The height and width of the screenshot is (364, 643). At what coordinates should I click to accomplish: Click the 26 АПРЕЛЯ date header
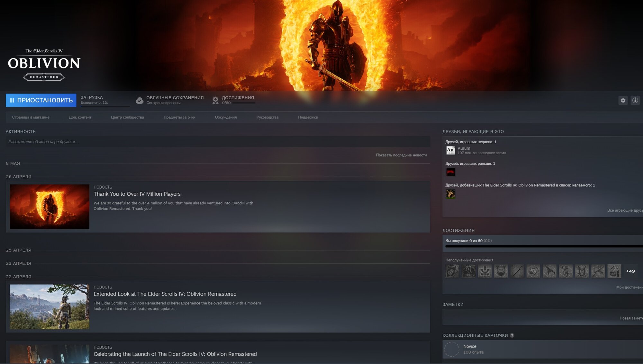pyautogui.click(x=19, y=177)
